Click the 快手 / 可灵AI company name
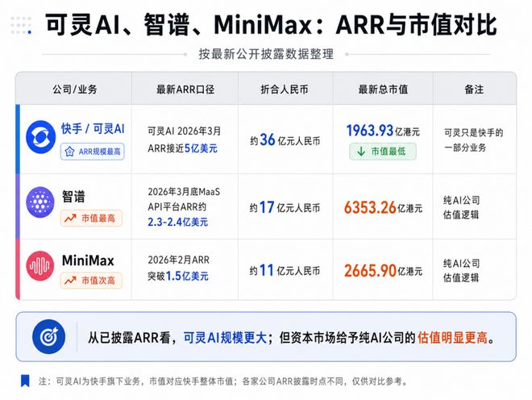Screen dimensions: 532x400 coord(93,129)
